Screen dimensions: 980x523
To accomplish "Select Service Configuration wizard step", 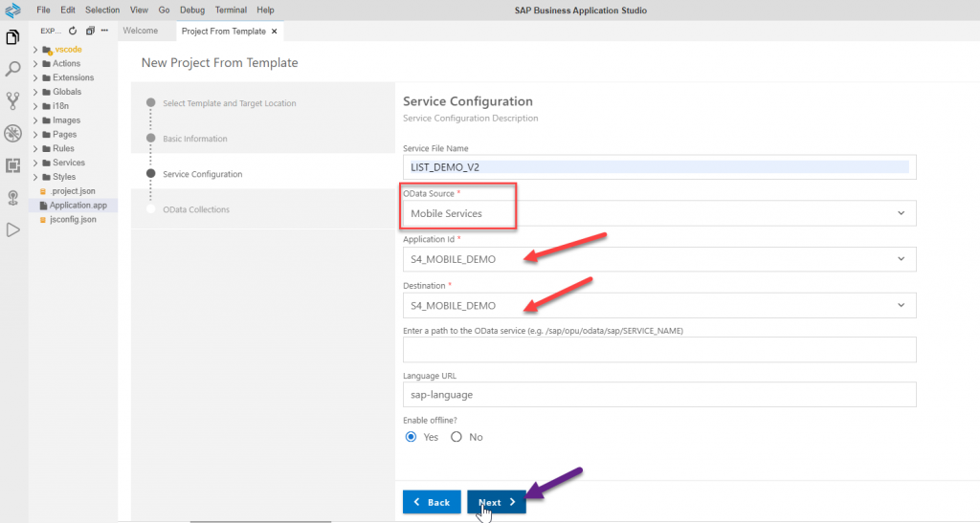I will [203, 174].
